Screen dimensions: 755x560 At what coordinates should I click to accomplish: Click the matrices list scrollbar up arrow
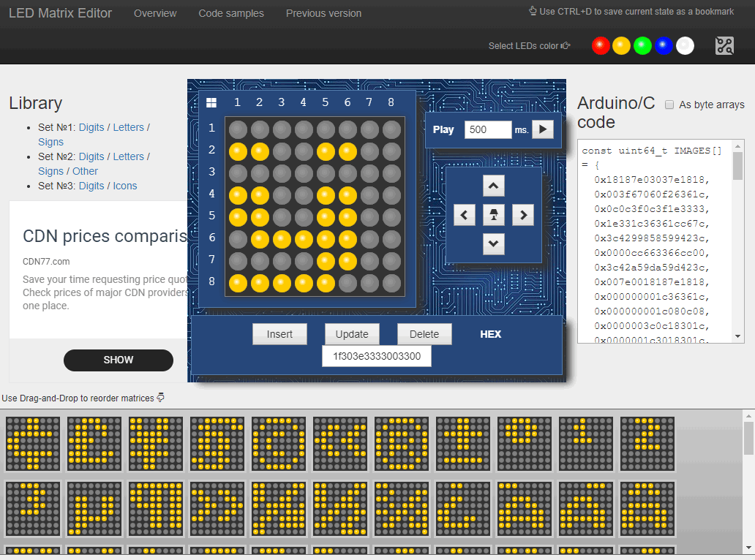pos(748,416)
